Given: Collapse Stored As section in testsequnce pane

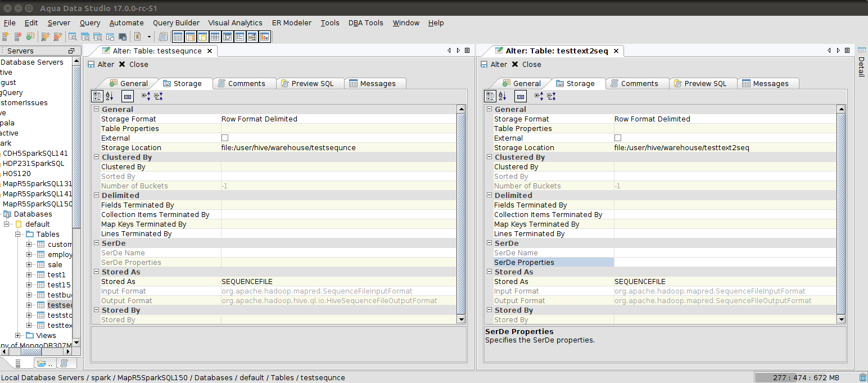Looking at the screenshot, I should tap(96, 272).
